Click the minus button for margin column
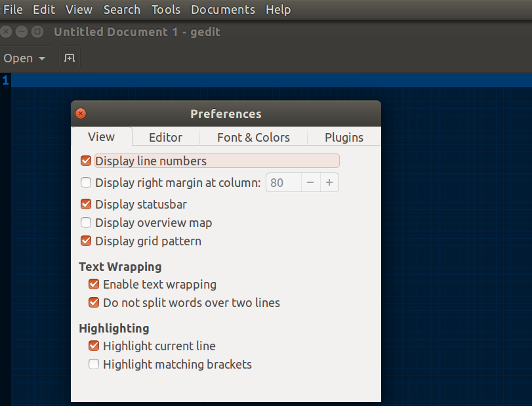 [310, 182]
